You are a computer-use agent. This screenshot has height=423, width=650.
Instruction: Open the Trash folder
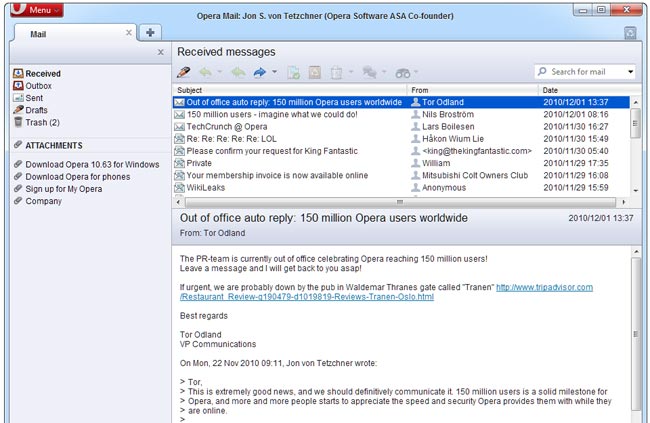click(42, 123)
